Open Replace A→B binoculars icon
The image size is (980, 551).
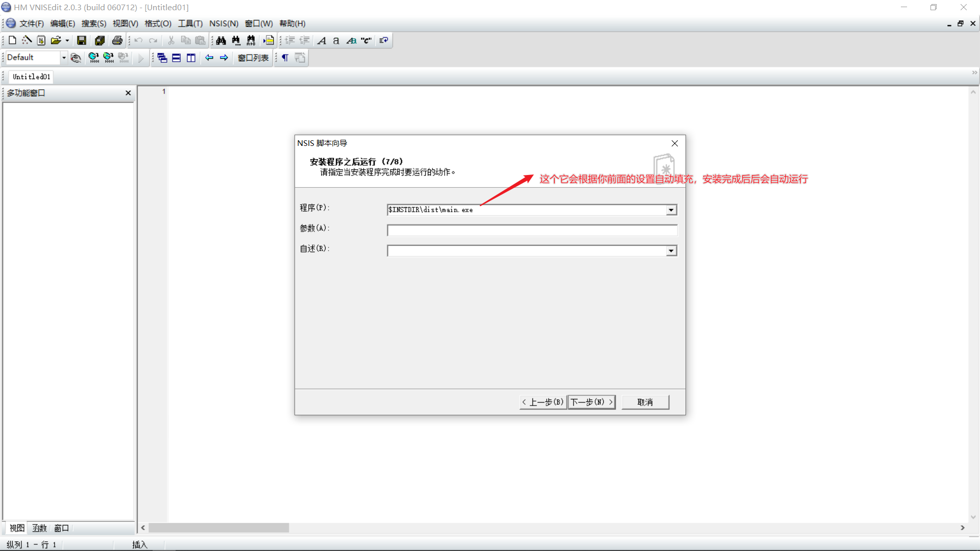tap(251, 40)
